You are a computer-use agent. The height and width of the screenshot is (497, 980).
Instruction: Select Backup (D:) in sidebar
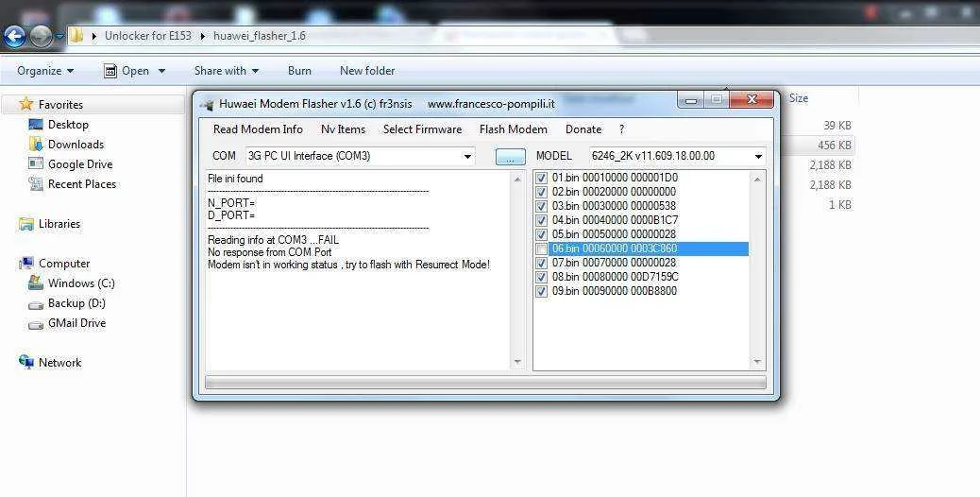[x=76, y=303]
